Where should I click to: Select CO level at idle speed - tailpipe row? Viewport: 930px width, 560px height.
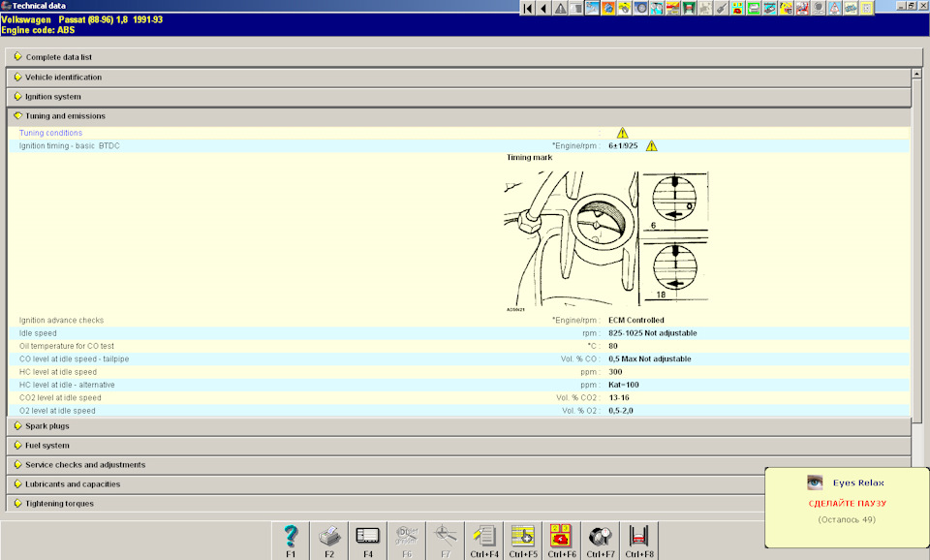point(459,358)
